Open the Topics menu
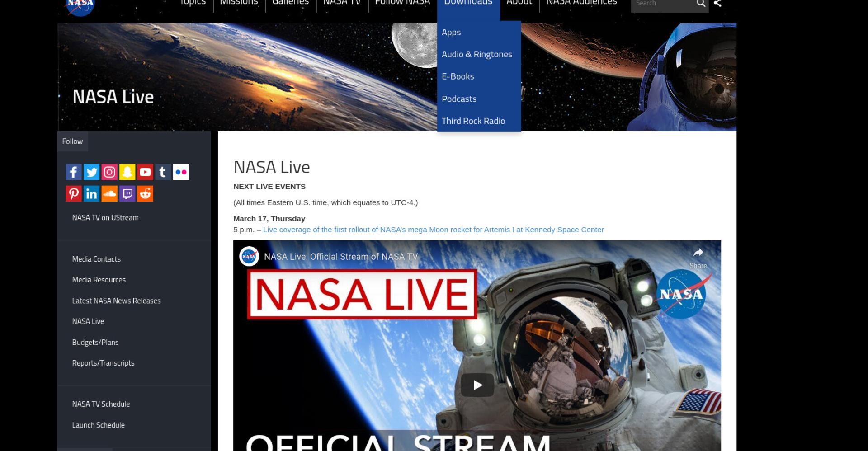 (193, 3)
